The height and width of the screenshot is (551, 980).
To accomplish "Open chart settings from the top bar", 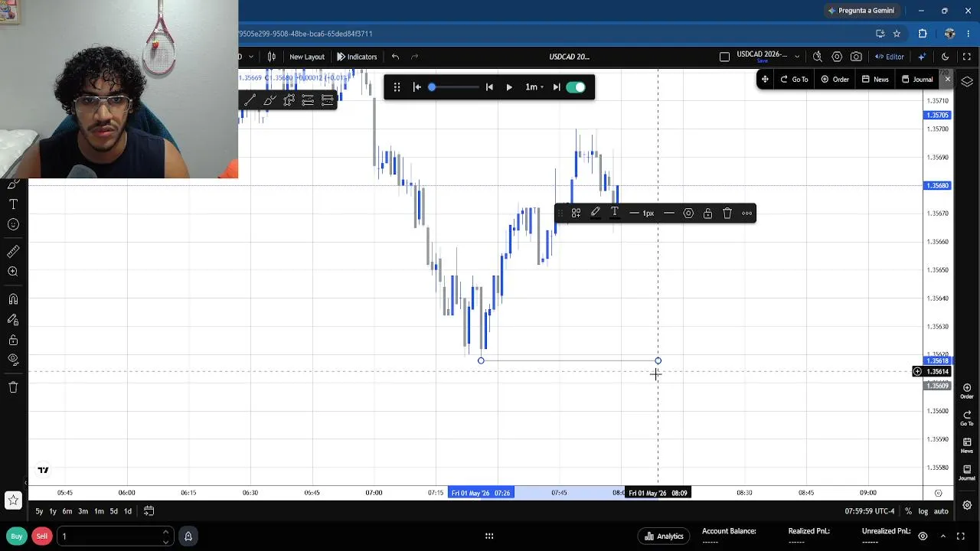I will 837,57.
